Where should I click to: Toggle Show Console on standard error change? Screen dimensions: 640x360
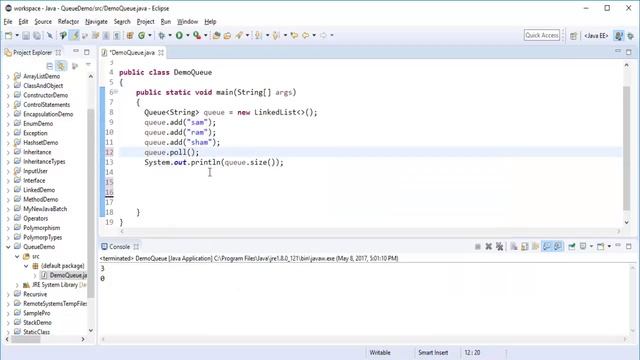pos(558,247)
